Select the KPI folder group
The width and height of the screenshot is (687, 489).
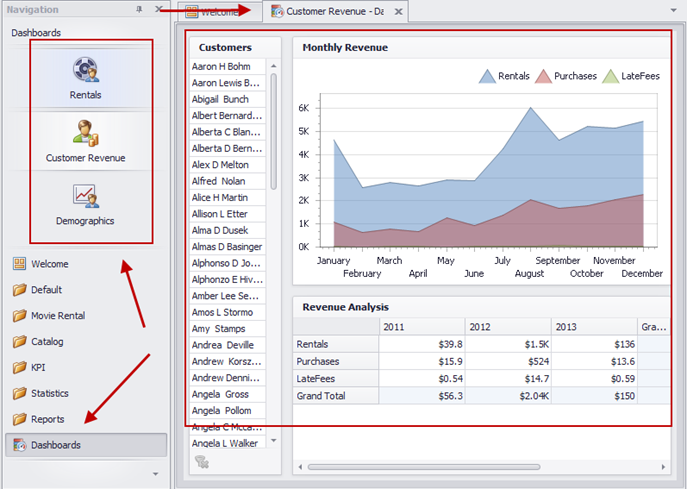tap(39, 368)
